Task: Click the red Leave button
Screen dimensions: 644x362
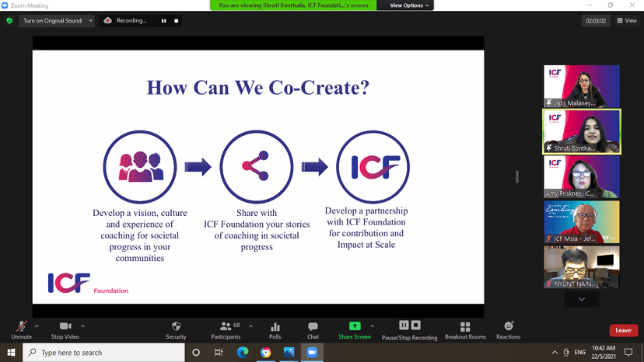Action: (x=624, y=330)
